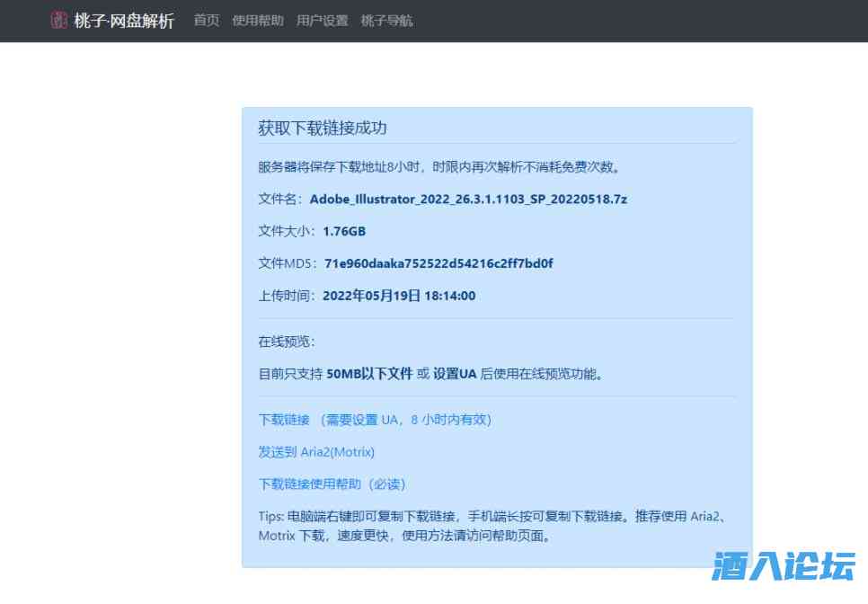The height and width of the screenshot is (604, 868).
Task: Click the Adobe_Illustrator .7z file name
Action: (468, 199)
